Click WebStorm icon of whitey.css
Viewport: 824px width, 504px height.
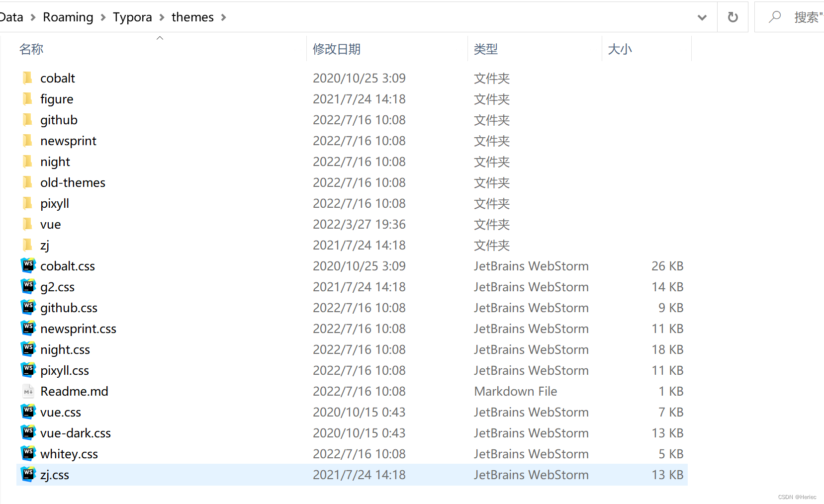[28, 453]
